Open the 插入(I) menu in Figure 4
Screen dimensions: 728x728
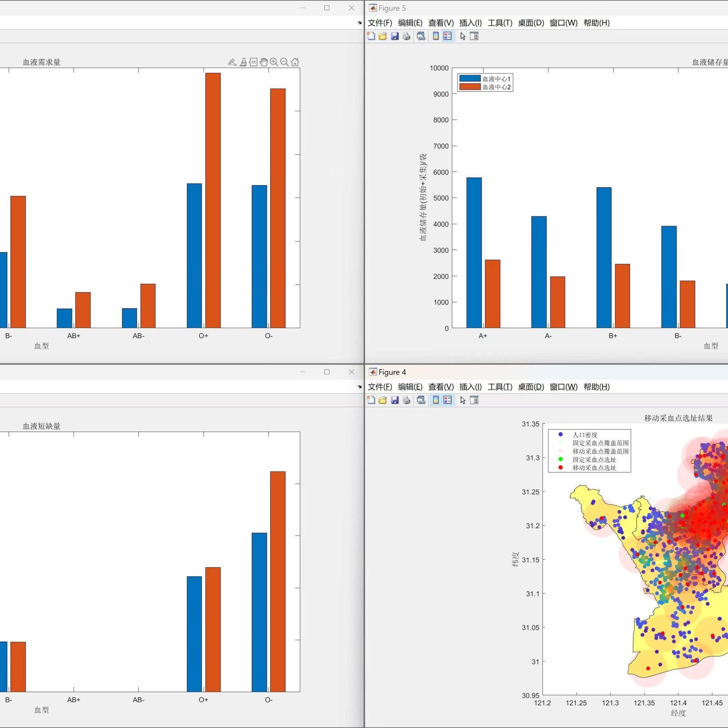click(470, 387)
